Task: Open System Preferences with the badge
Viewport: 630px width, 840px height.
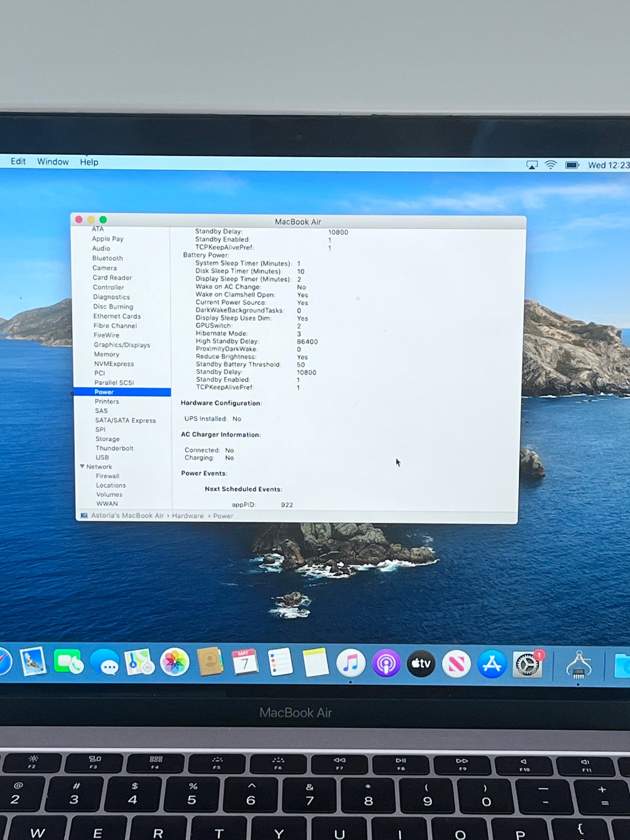Action: click(528, 664)
